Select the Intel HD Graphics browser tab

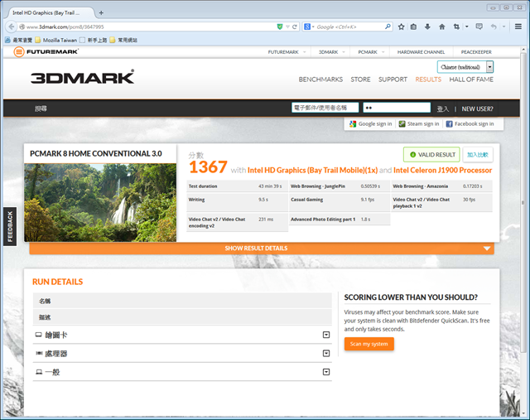point(50,13)
